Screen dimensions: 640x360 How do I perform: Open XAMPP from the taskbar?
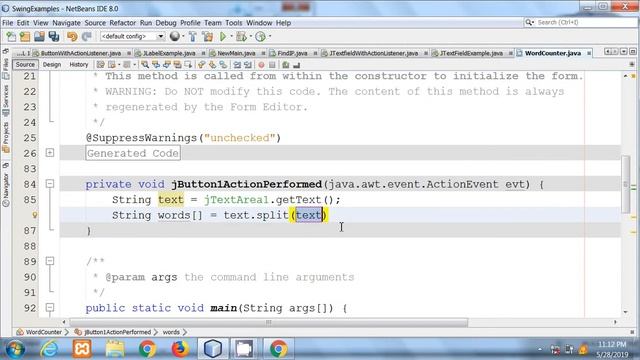(82, 349)
